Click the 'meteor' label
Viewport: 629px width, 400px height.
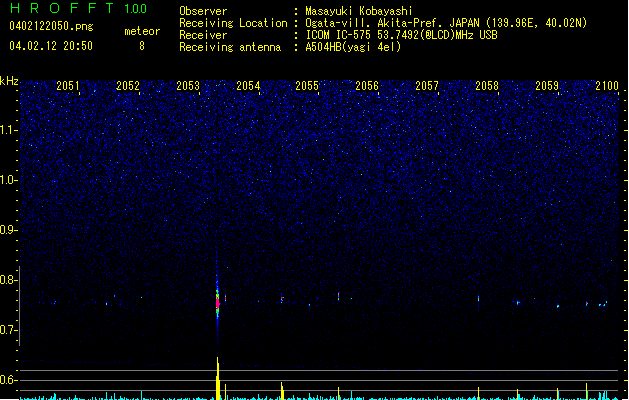click(142, 31)
